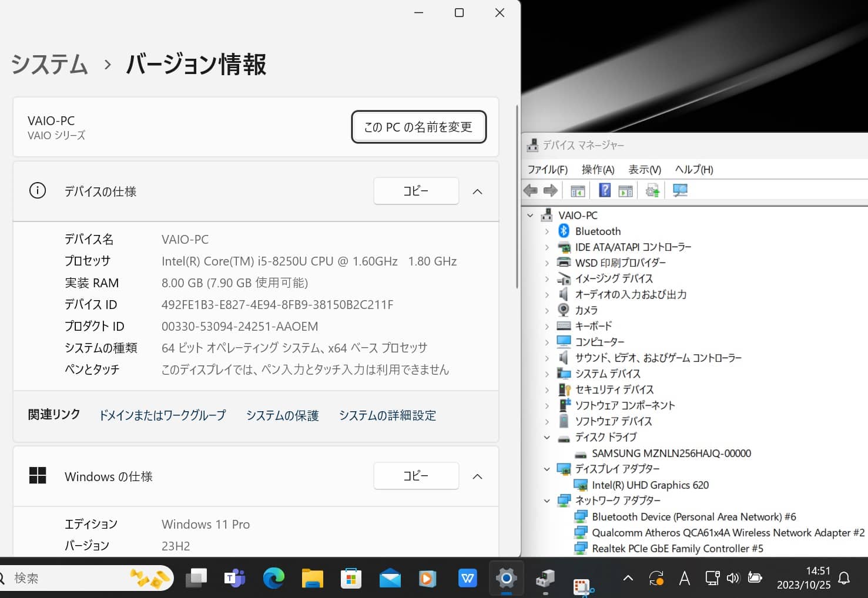The image size is (868, 598).
Task: Open ドメインまたはワークグループ link
Action: (162, 415)
